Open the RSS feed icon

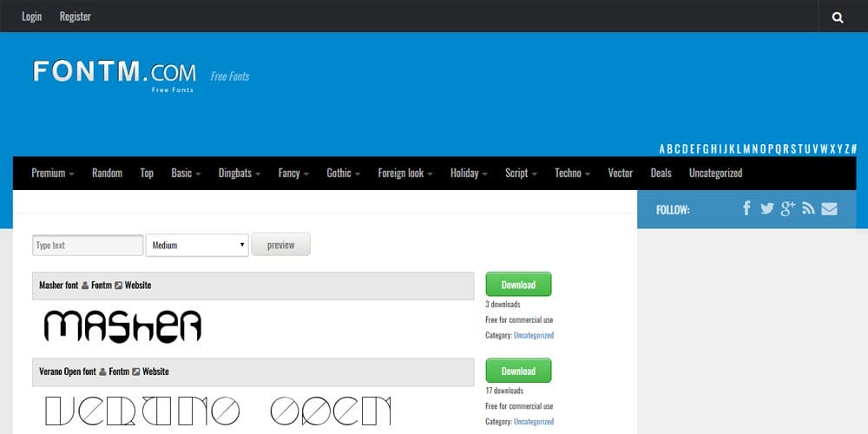809,208
